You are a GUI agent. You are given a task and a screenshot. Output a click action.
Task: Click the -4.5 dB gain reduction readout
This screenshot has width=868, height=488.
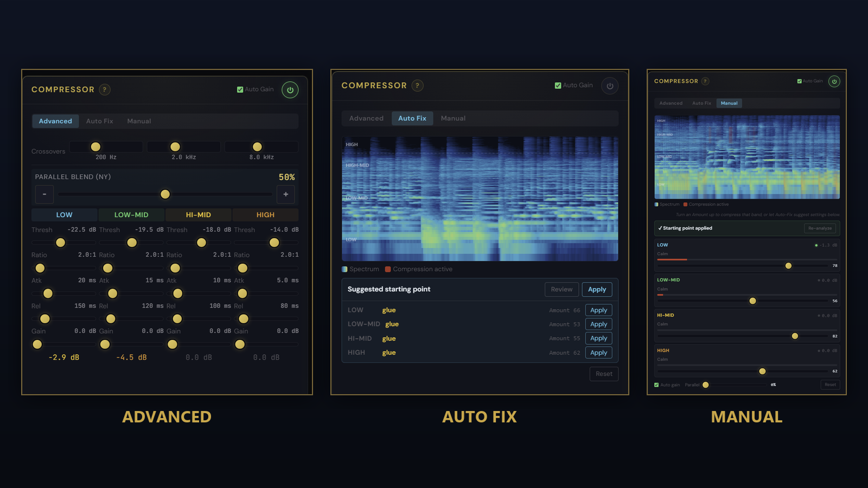click(131, 357)
